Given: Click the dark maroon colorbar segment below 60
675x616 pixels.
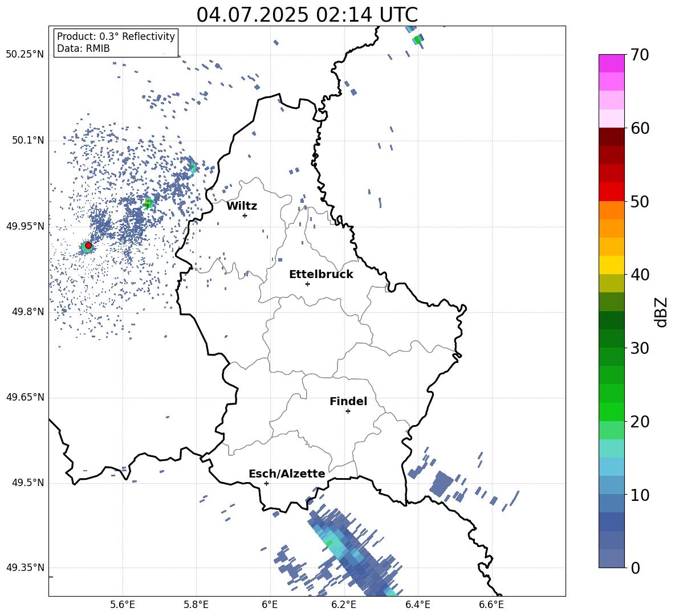Looking at the screenshot, I should (x=611, y=137).
